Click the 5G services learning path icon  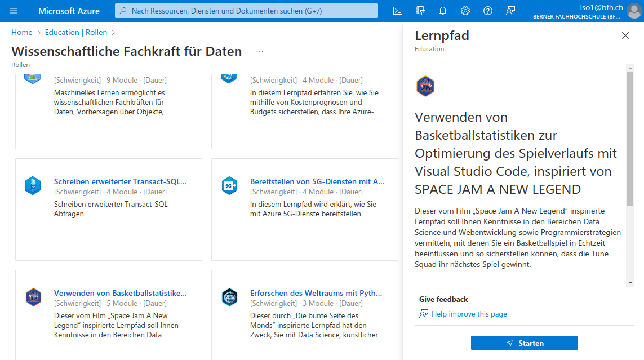[x=229, y=185]
